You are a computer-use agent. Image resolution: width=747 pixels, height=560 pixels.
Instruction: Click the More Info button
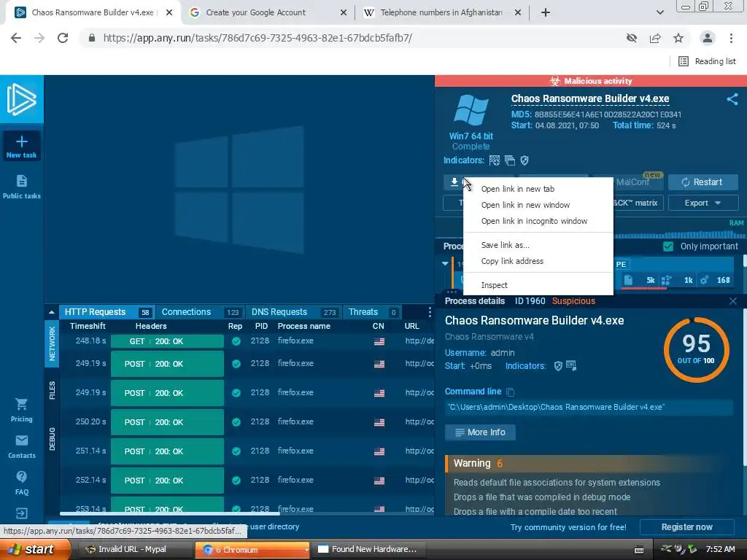[480, 432]
